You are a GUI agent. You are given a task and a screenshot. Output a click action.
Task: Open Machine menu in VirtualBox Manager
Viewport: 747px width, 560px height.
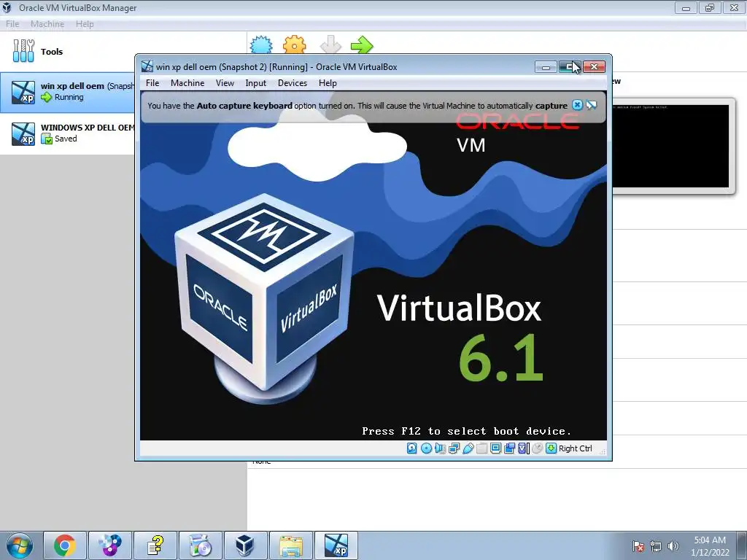tap(47, 24)
